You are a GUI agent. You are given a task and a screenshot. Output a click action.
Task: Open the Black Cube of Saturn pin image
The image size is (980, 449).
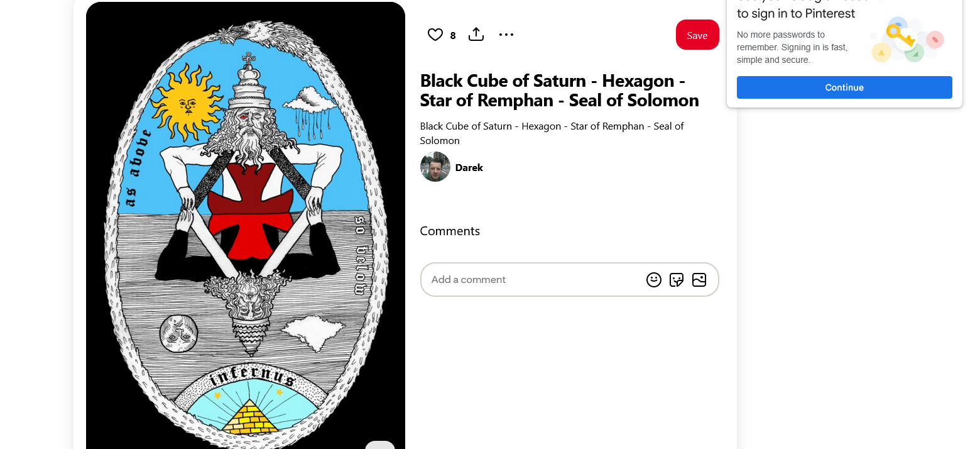click(246, 226)
